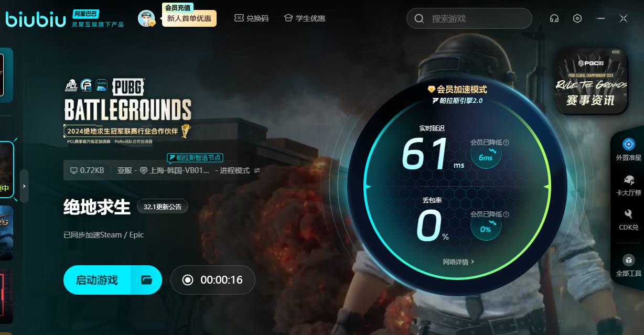The width and height of the screenshot is (644, 335).
Task: Click the biubiu logo
Action: click(x=36, y=19)
